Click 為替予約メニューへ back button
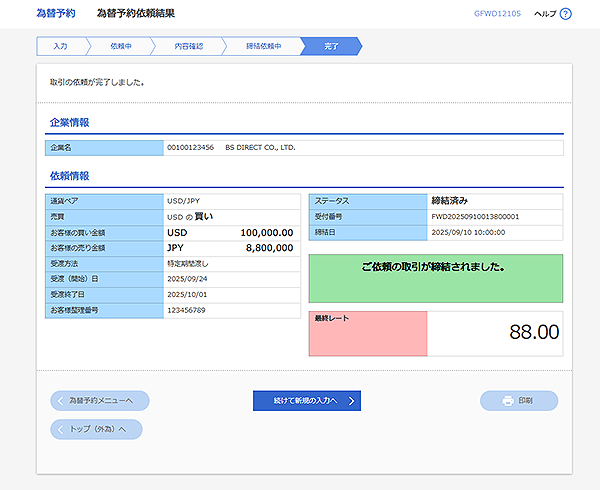The width and height of the screenshot is (600, 490). coord(100,400)
